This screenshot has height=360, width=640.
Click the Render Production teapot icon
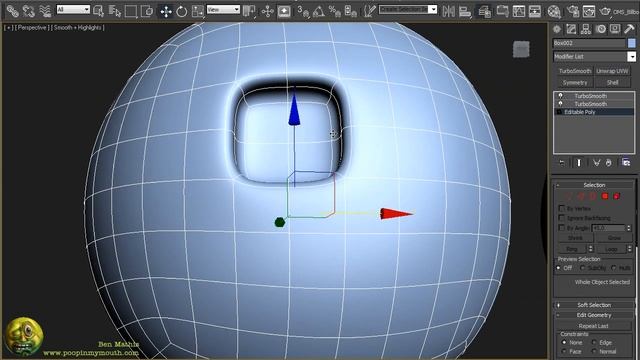(x=605, y=11)
